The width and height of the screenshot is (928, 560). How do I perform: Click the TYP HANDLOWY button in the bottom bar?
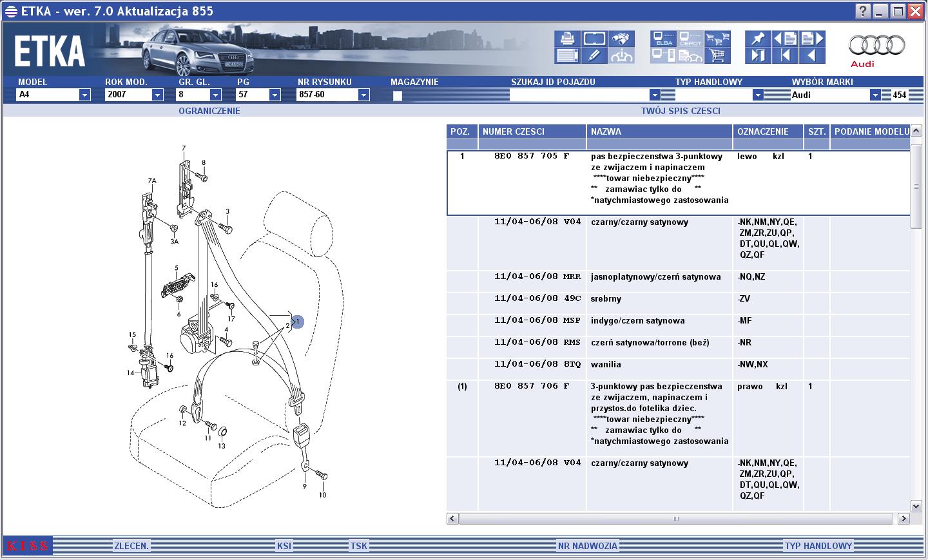[x=818, y=546]
